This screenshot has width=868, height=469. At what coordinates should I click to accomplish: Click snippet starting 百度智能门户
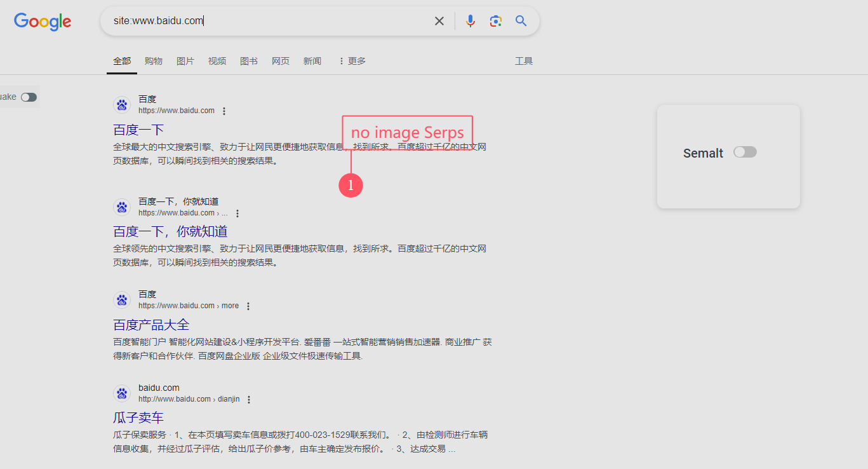click(302, 349)
